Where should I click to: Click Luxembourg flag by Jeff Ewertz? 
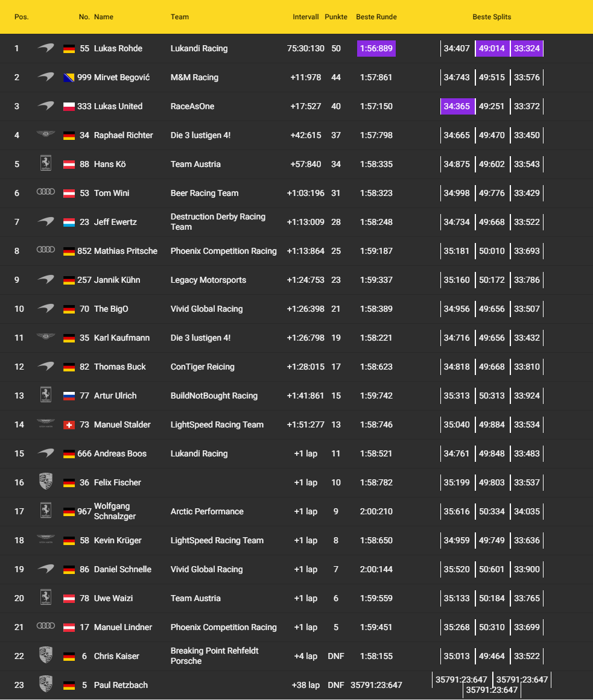[x=69, y=222]
